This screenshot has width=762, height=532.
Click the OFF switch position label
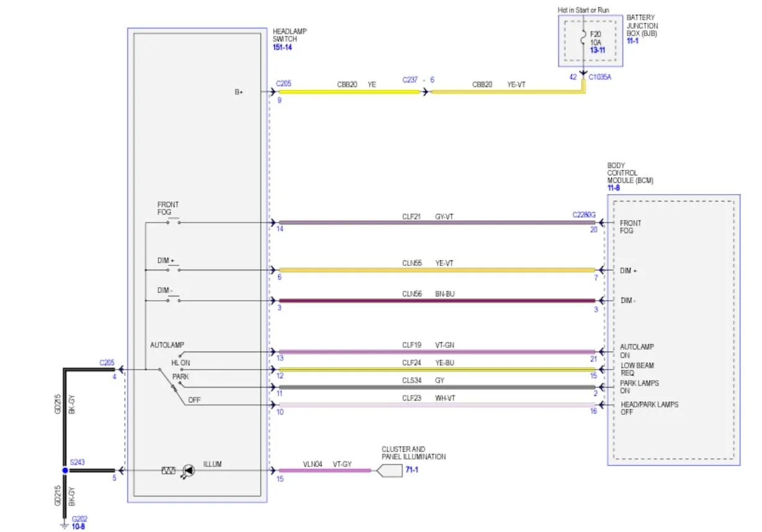click(x=194, y=400)
